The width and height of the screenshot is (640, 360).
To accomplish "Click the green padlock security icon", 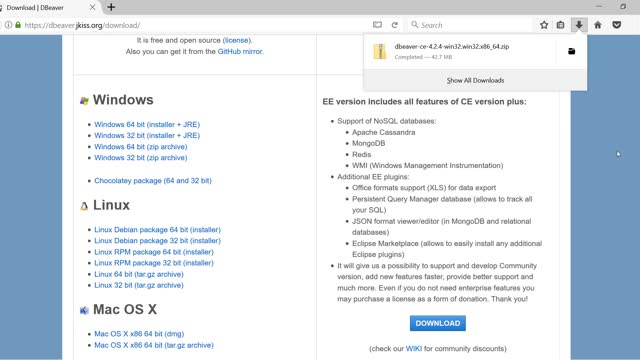I will [x=18, y=25].
